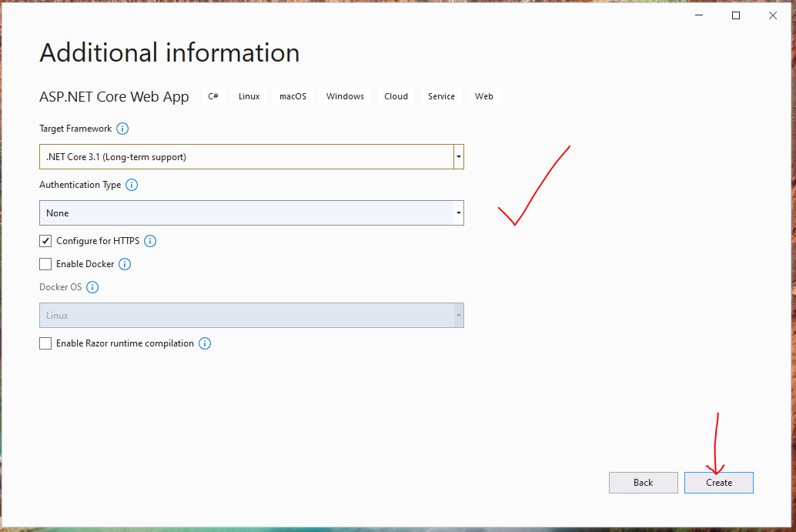This screenshot has height=532, width=796.
Task: Tick Enable Razor runtime compilation checkbox
Action: (45, 343)
